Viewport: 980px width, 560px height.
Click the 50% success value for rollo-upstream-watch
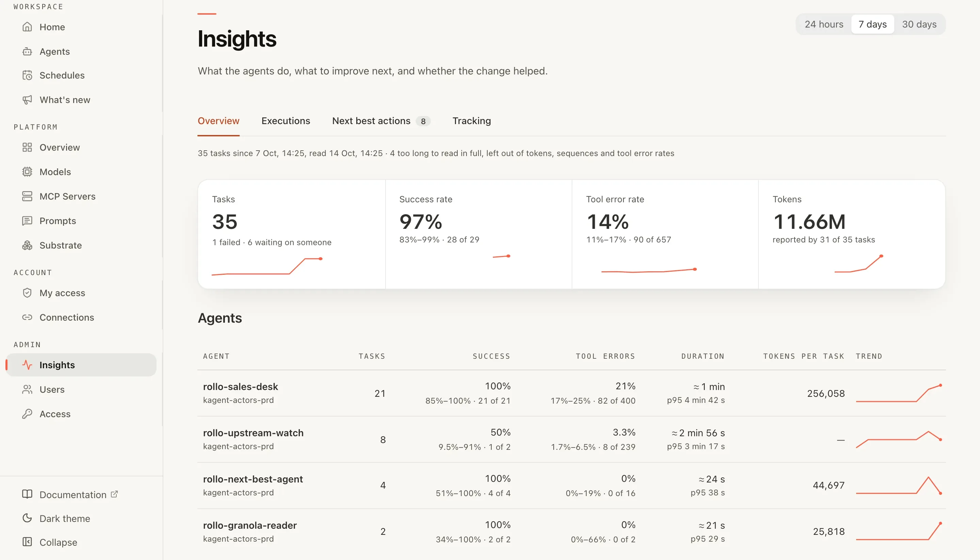501,432
